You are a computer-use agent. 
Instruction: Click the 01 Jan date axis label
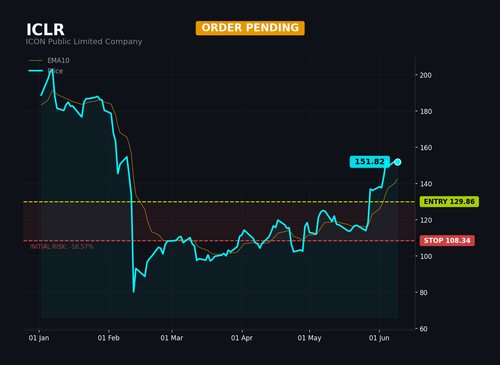click(x=39, y=338)
